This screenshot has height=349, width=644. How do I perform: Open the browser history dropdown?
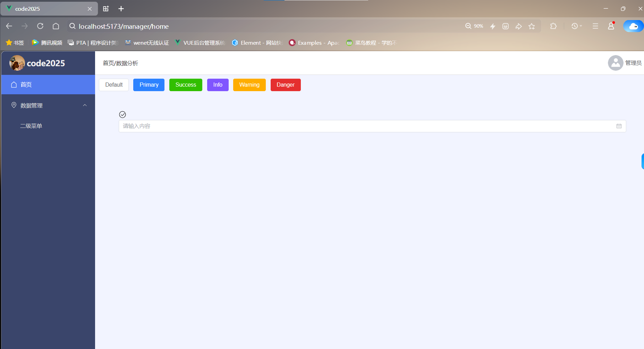(575, 26)
